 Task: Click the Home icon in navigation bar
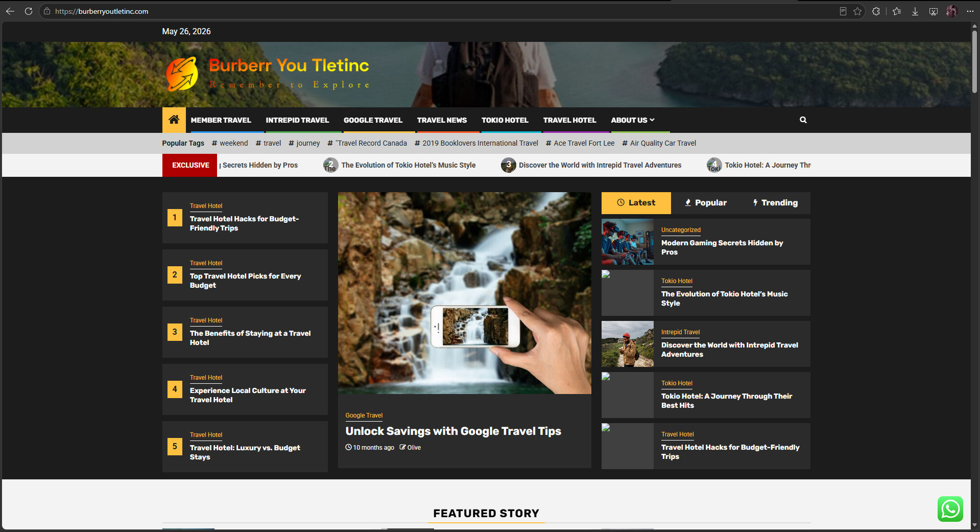[x=174, y=120]
